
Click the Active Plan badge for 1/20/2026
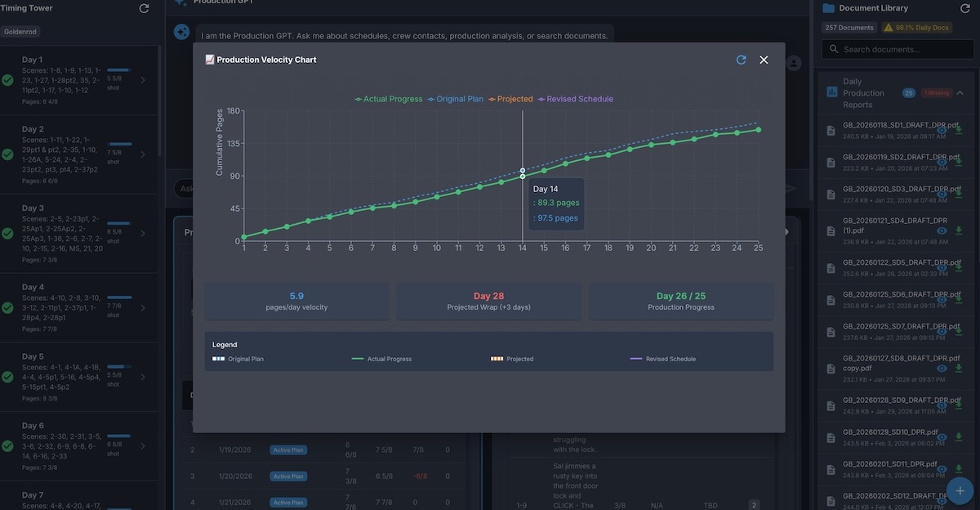tap(288, 476)
